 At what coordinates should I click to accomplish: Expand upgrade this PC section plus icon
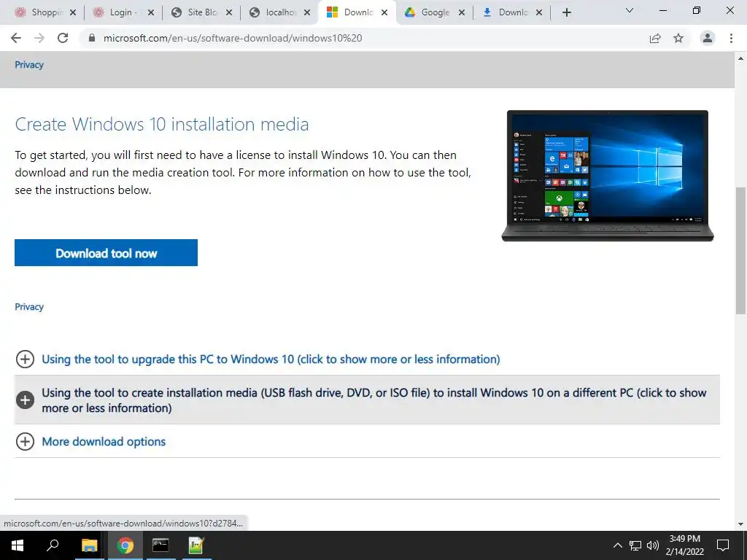pyautogui.click(x=25, y=359)
